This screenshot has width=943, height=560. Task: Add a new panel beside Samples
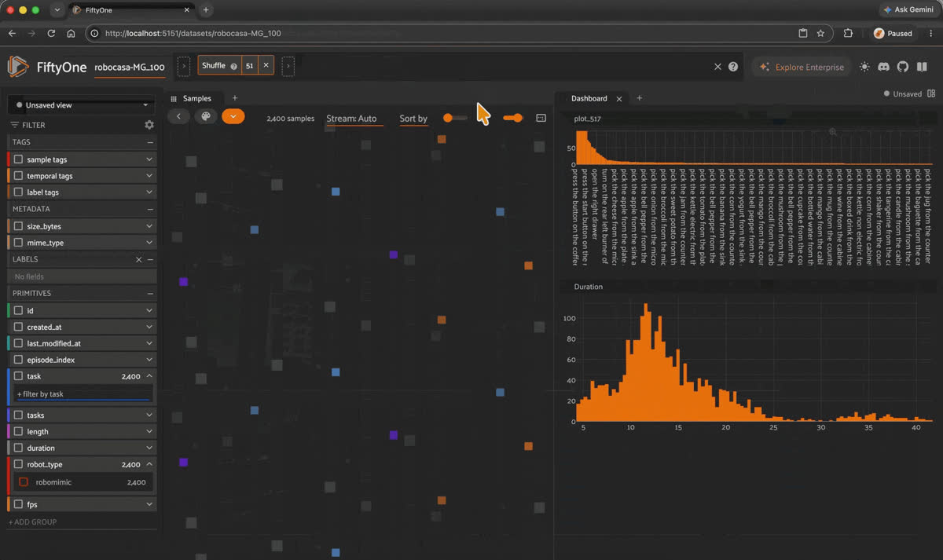[235, 98]
